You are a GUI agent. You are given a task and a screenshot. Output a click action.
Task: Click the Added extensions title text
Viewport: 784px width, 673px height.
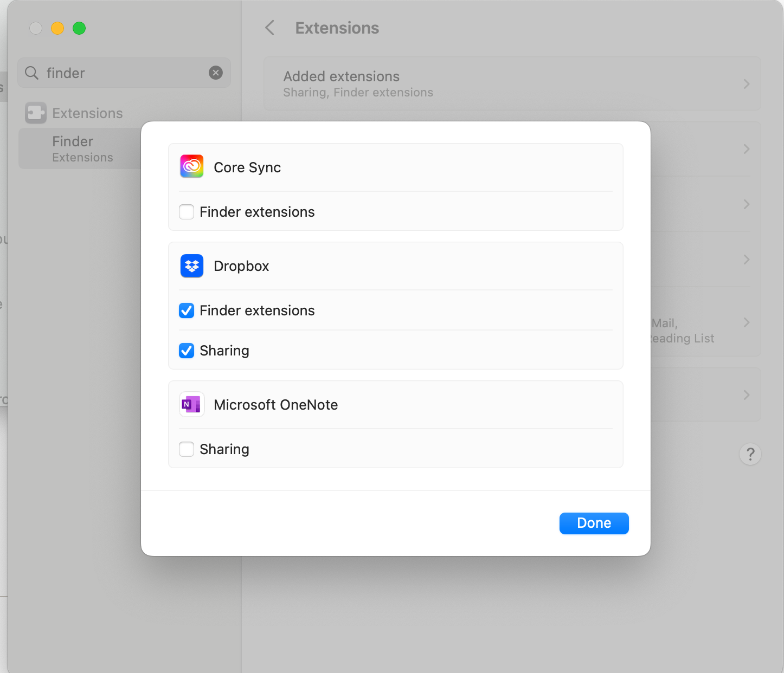(x=342, y=76)
